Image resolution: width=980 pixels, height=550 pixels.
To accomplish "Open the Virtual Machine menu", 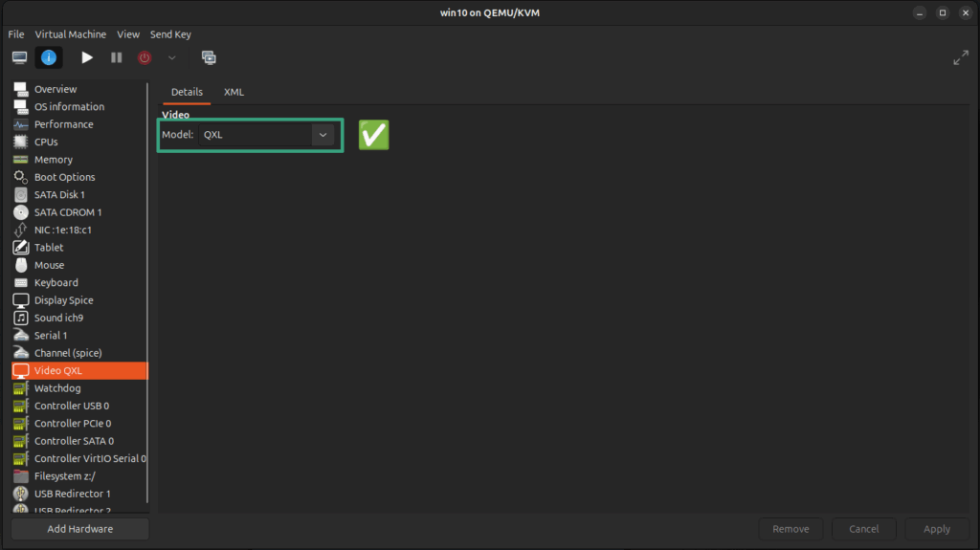I will click(71, 34).
